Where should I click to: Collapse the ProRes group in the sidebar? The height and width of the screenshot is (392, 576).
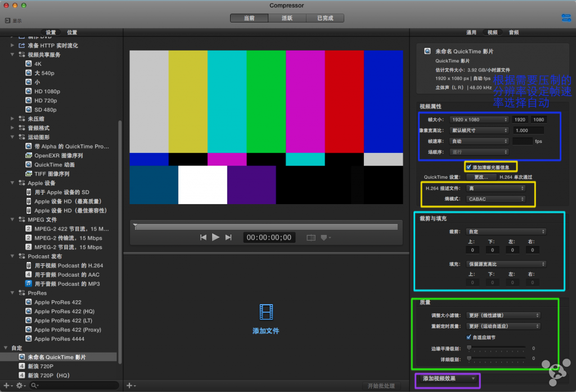(13, 293)
